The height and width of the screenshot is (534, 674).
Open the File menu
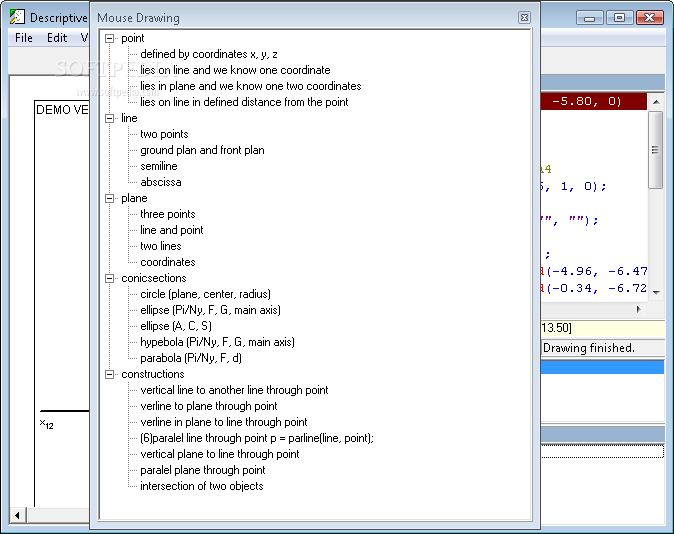24,38
